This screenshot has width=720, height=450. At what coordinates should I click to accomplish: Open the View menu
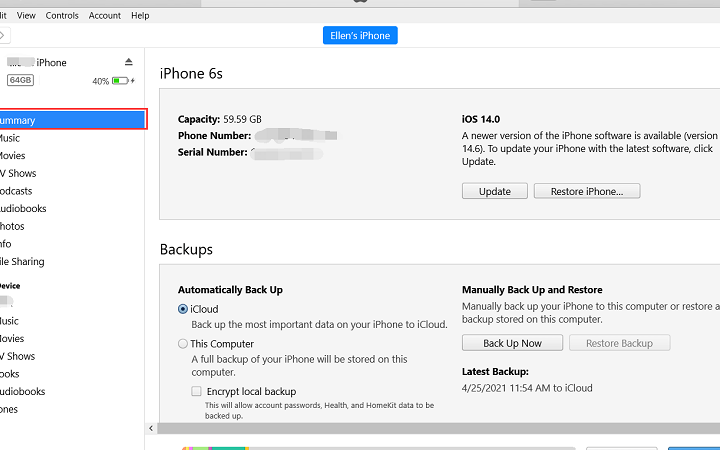[26, 16]
